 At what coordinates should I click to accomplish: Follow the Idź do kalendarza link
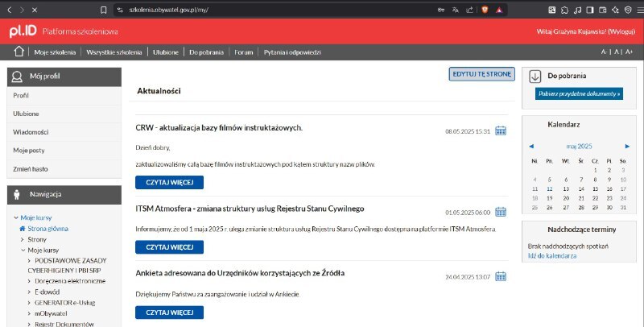(x=551, y=255)
